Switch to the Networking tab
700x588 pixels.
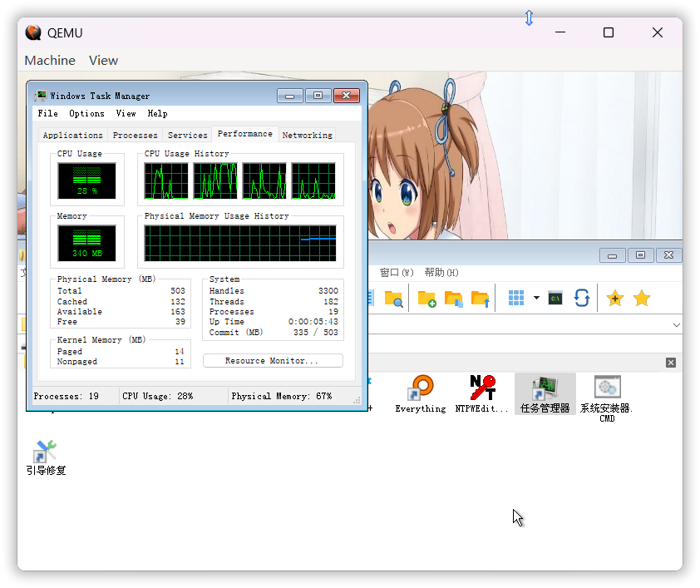tap(307, 135)
